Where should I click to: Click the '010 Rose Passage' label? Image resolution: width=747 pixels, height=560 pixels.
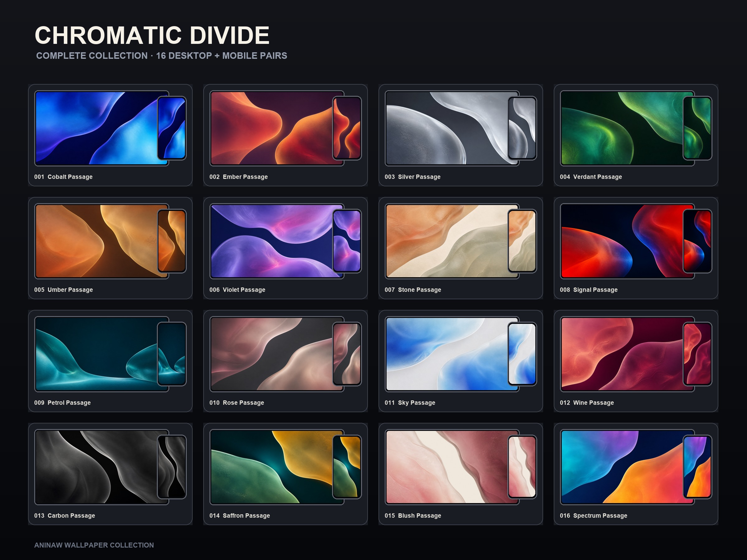coord(237,403)
